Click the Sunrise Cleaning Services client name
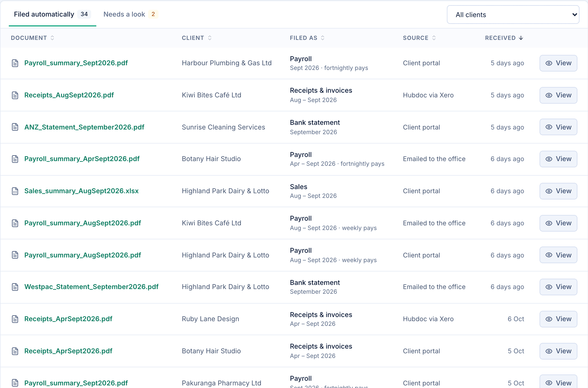This screenshot has width=588, height=388. click(x=223, y=127)
